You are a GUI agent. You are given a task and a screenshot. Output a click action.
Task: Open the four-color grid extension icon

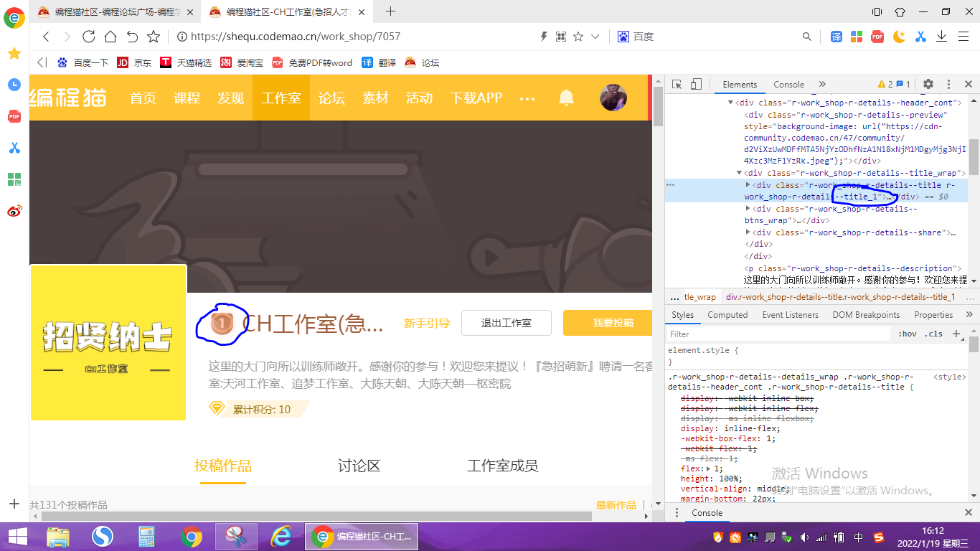[857, 37]
